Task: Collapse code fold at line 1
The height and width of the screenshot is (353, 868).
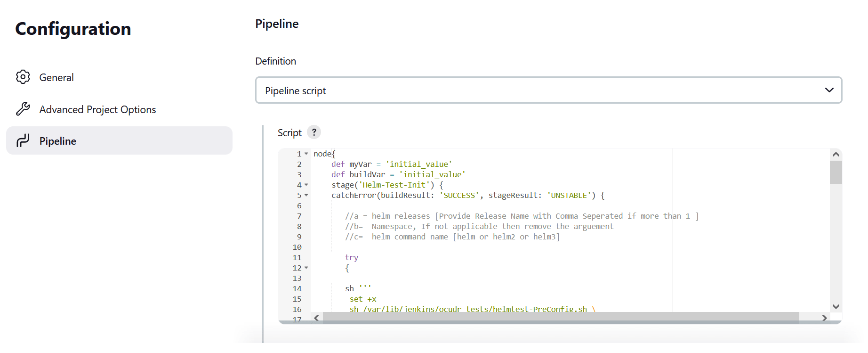Action: pos(306,154)
